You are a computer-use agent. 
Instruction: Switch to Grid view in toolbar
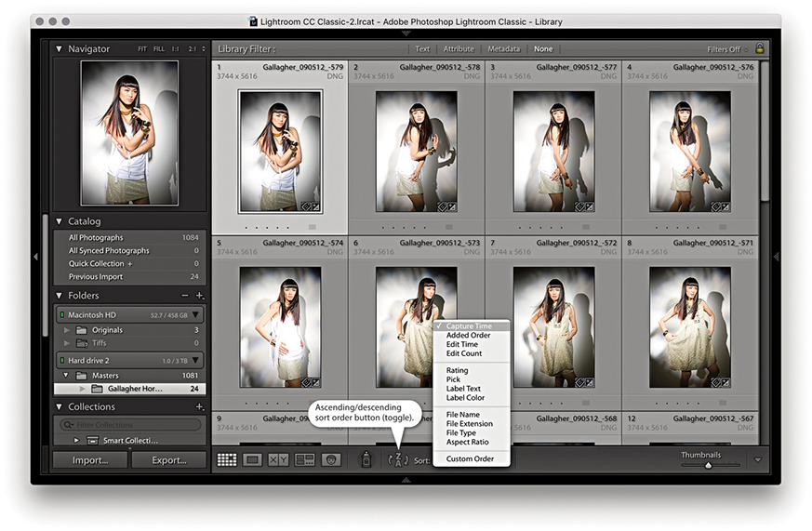(226, 459)
